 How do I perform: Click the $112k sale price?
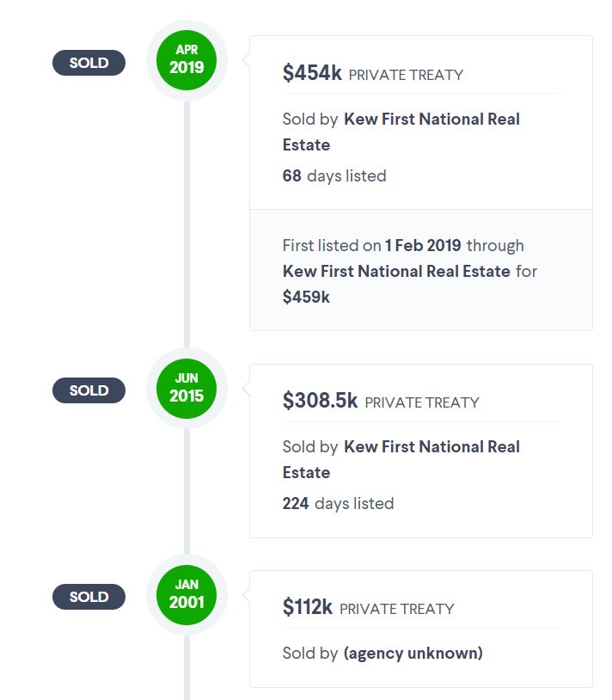(x=307, y=608)
